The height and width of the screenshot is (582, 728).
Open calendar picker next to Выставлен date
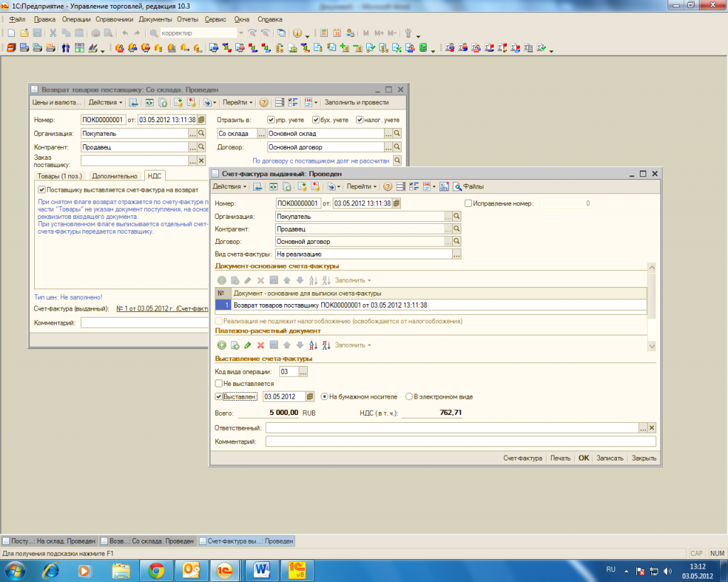coord(310,397)
